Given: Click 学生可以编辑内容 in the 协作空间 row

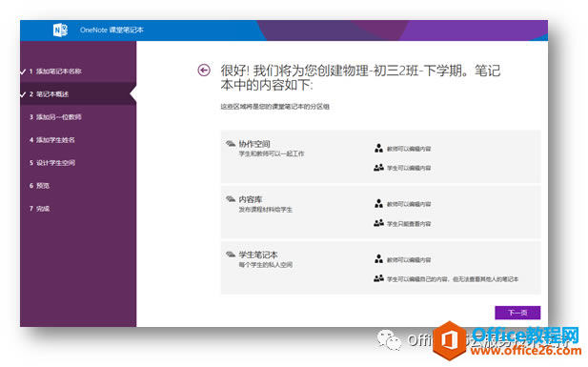Looking at the screenshot, I should click(x=409, y=168).
